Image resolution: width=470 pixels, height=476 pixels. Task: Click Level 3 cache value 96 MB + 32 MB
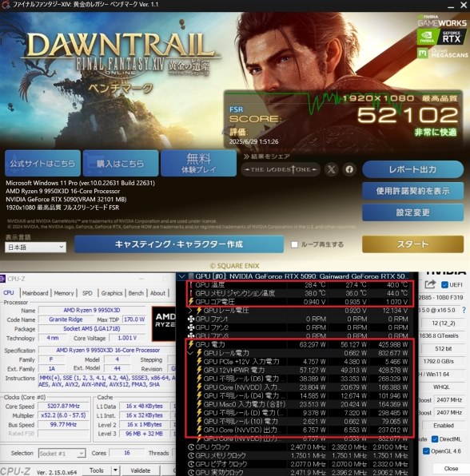[145, 434]
